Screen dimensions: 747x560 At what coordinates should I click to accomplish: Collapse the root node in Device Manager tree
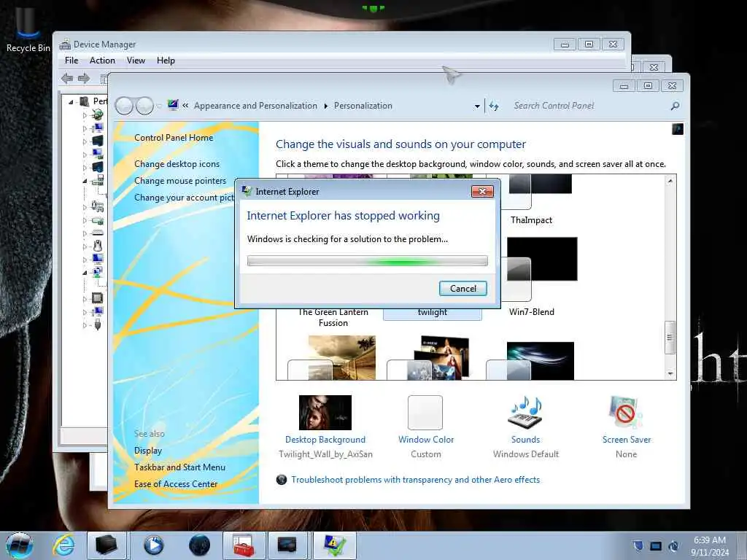pos(71,101)
